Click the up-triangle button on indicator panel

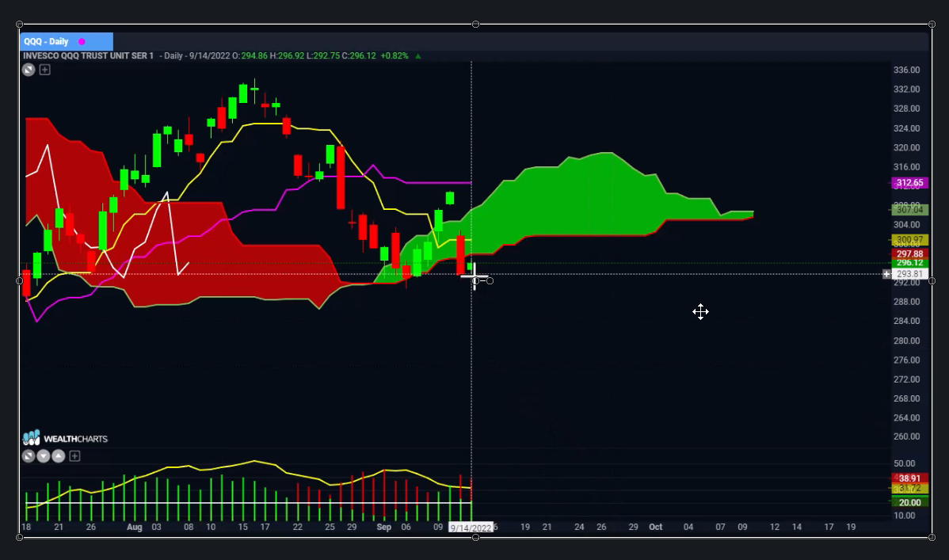pyautogui.click(x=59, y=456)
